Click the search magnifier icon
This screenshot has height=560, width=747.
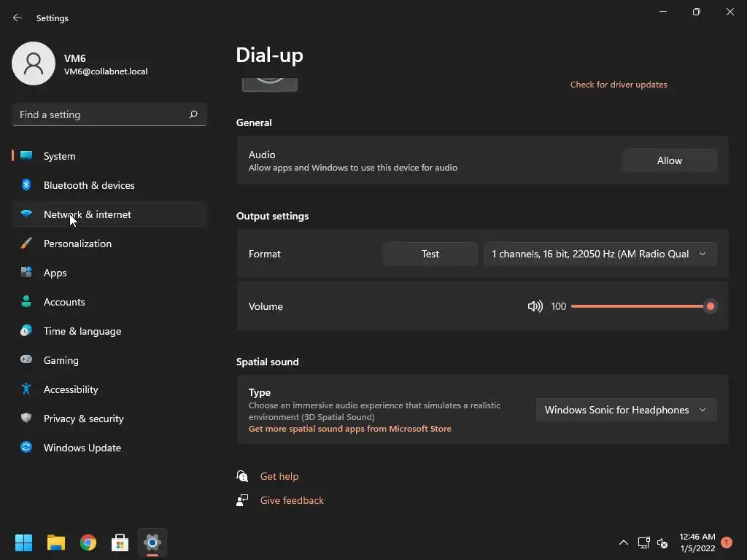(193, 114)
